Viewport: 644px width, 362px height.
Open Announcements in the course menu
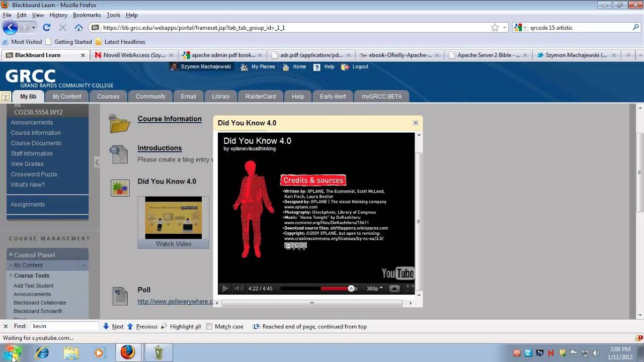(32, 123)
